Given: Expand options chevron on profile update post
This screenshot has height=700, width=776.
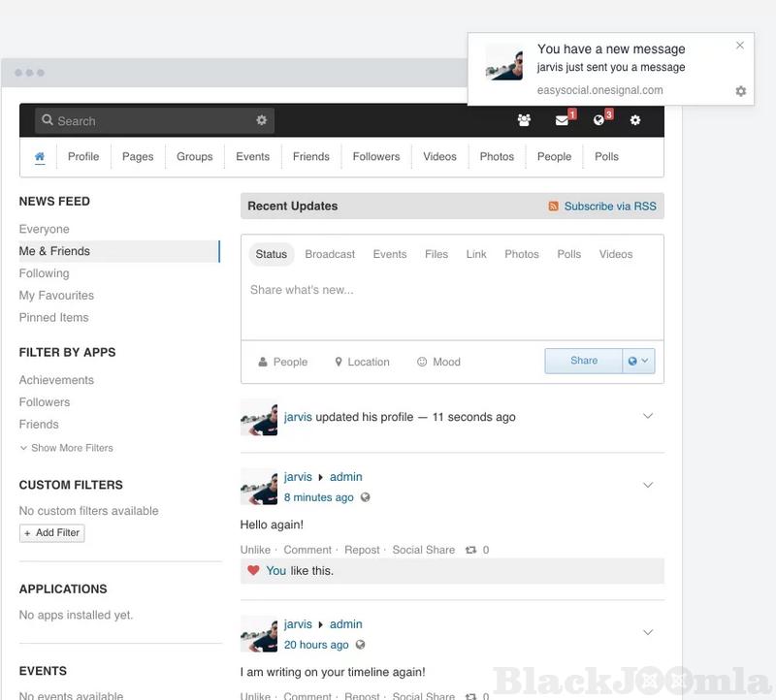Looking at the screenshot, I should pos(648,416).
